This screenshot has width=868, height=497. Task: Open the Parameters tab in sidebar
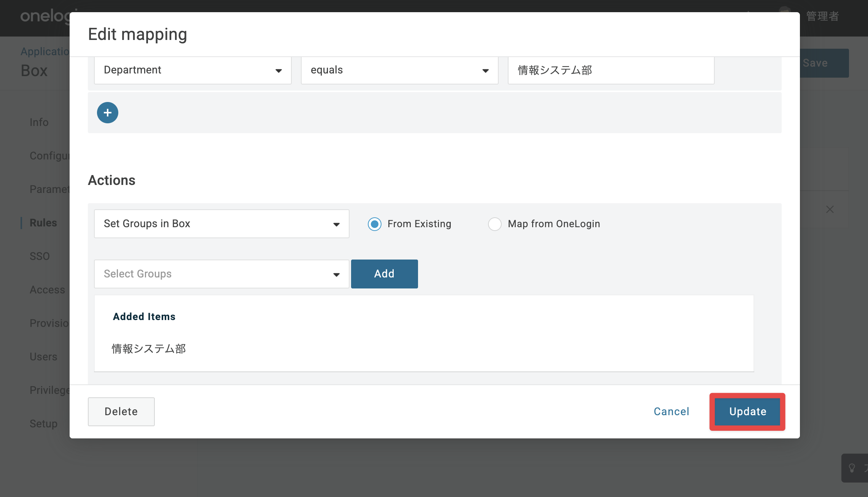pos(49,189)
